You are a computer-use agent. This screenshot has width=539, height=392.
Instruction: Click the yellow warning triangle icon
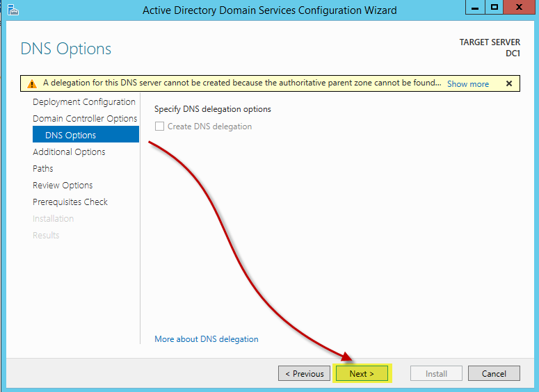click(x=32, y=83)
